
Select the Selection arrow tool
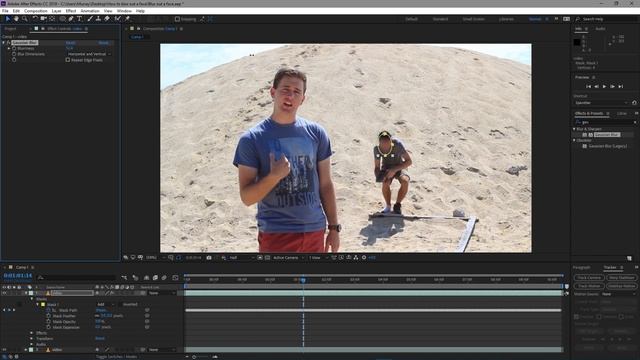tap(8, 19)
